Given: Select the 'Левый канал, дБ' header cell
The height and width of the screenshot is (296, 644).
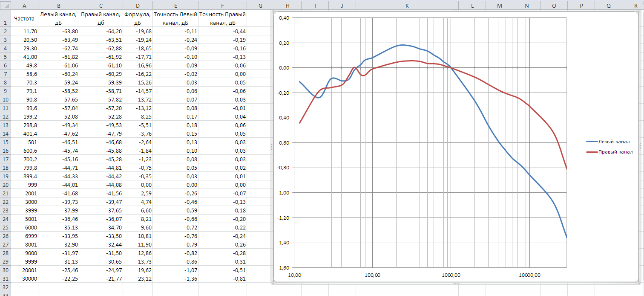Looking at the screenshot, I should [58, 19].
